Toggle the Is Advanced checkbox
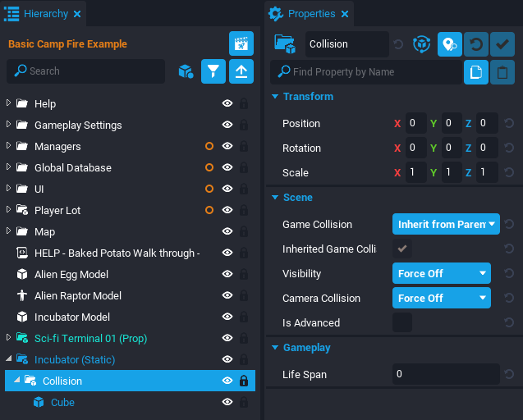The width and height of the screenshot is (523, 420). coord(402,322)
